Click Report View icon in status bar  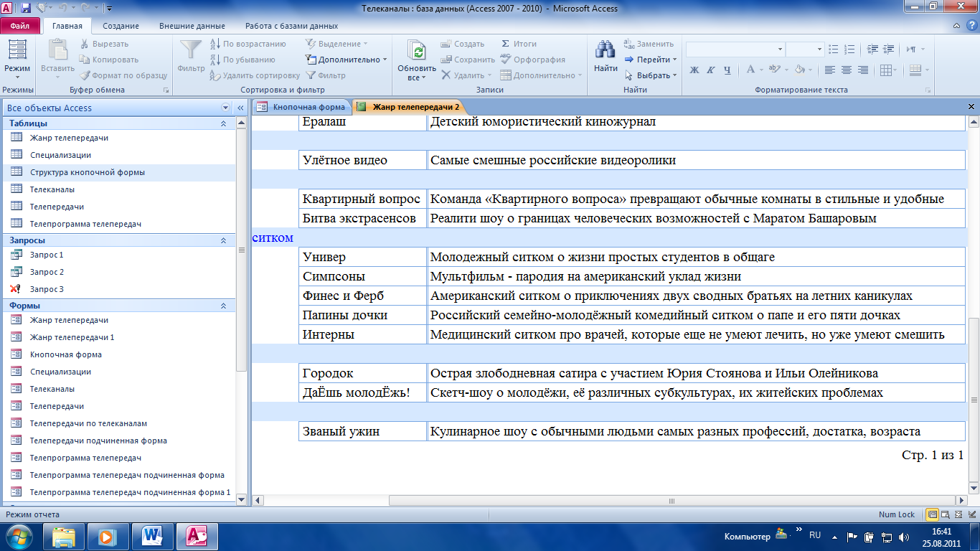coord(932,514)
